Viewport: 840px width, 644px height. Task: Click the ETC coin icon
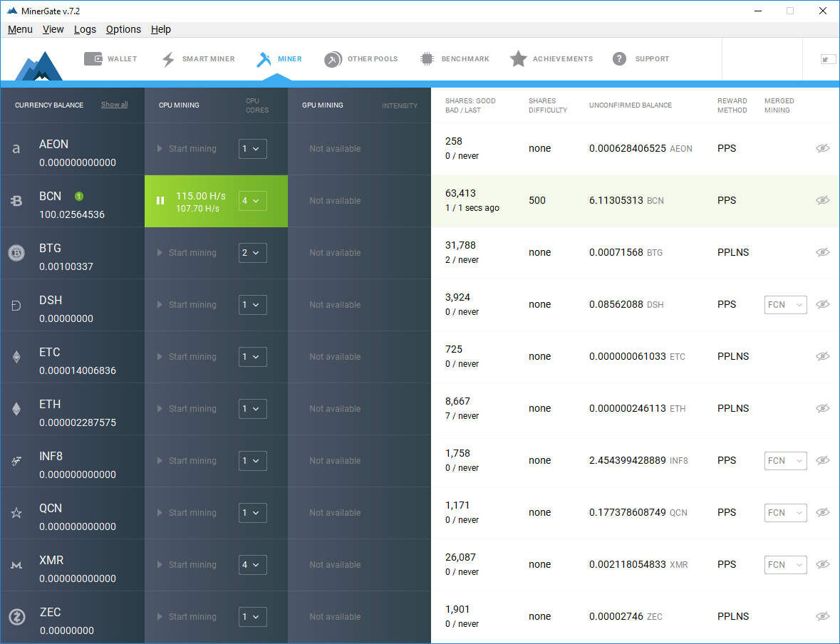pos(16,357)
